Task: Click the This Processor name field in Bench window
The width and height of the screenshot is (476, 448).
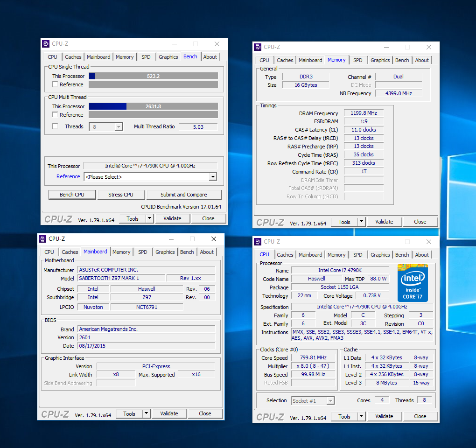Action: pyautogui.click(x=151, y=166)
